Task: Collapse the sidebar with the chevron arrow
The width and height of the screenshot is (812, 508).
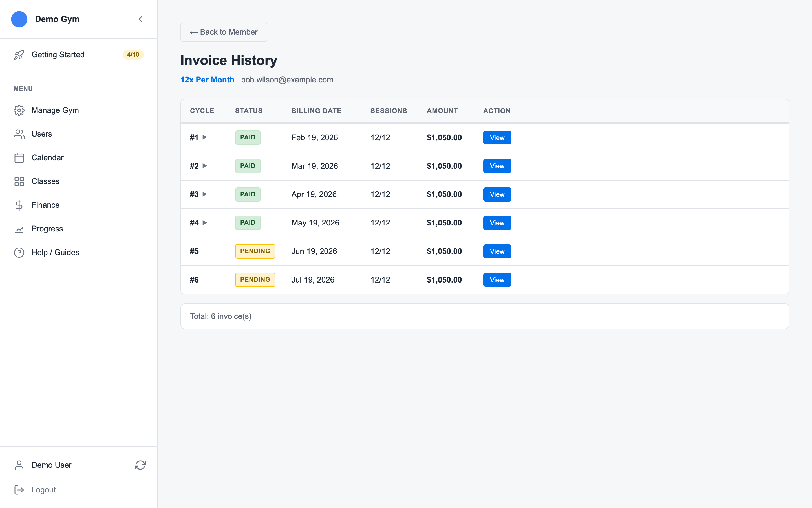Action: click(x=141, y=19)
